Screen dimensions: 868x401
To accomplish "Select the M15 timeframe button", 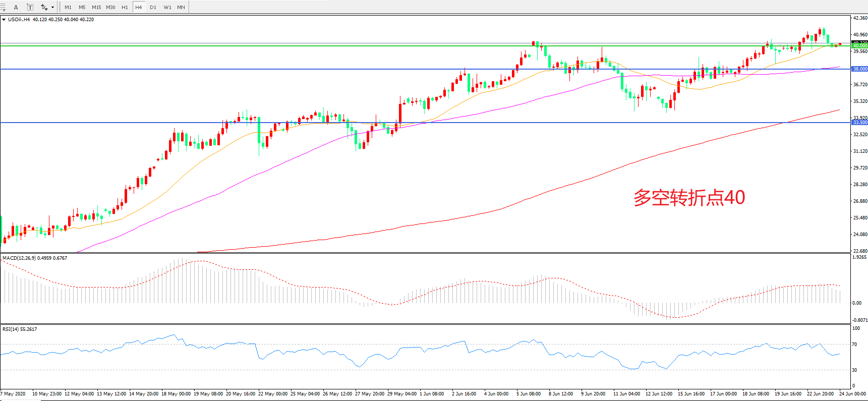I will pyautogui.click(x=96, y=7).
